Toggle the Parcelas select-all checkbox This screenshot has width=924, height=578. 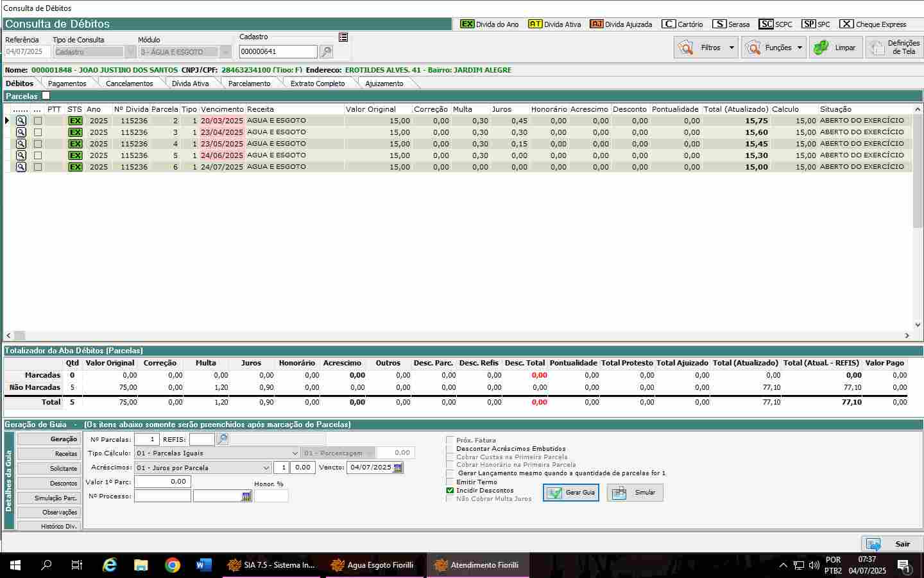(x=46, y=96)
